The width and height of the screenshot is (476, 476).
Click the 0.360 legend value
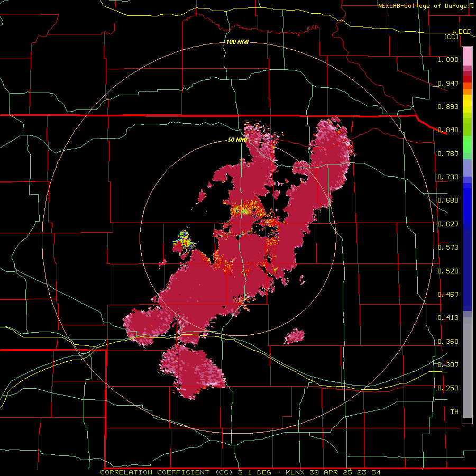[448, 342]
